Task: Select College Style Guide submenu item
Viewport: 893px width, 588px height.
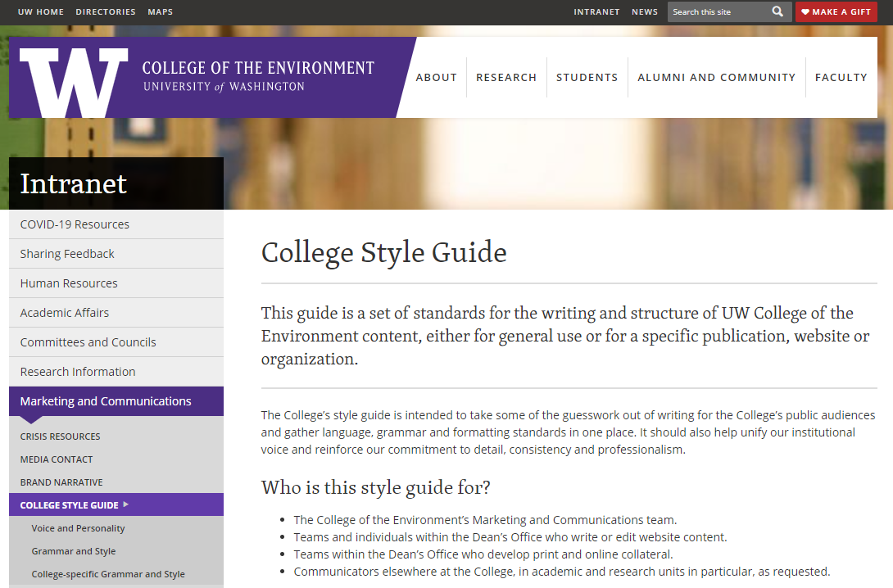Action: [x=116, y=505]
